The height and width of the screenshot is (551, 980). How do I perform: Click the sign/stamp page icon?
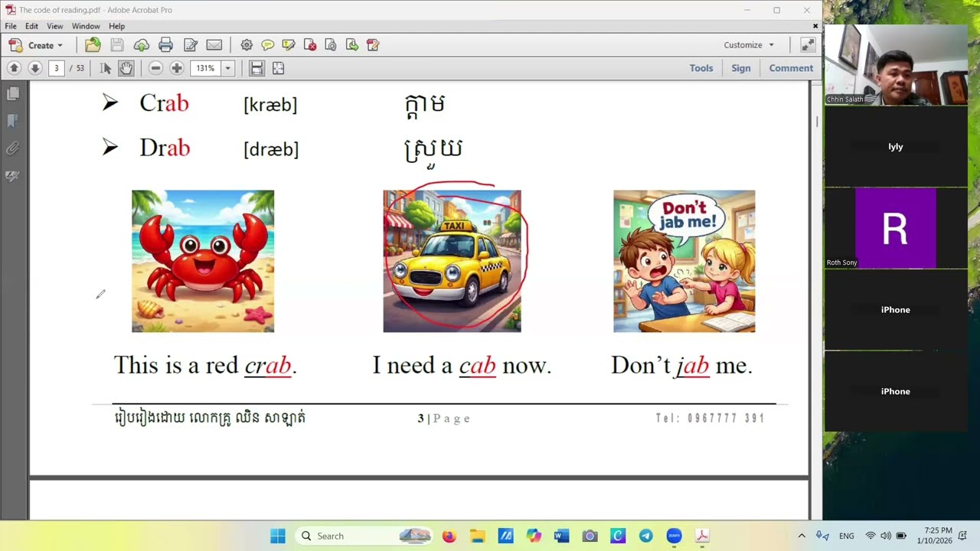373,45
